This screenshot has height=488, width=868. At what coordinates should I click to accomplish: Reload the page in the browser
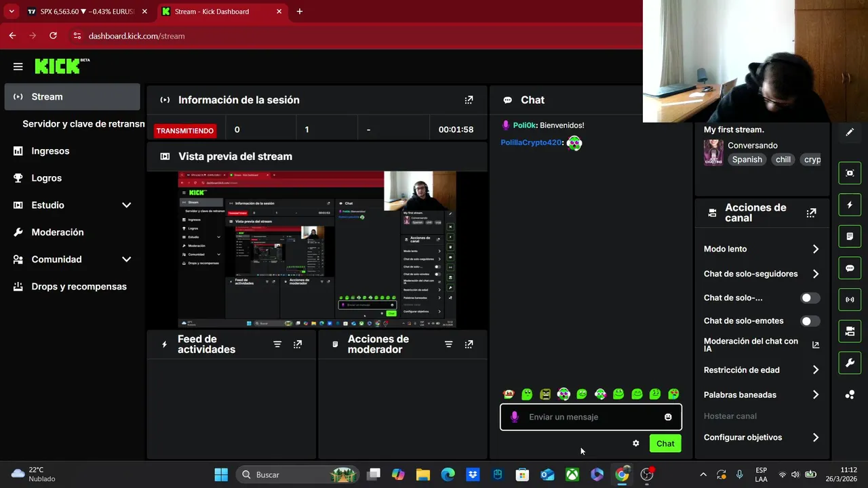tap(53, 36)
